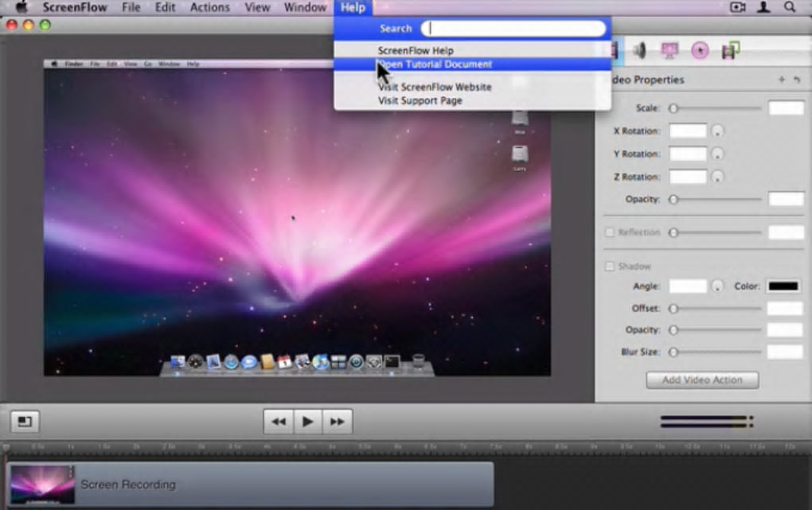Click the Z Rotation value field

[688, 177]
